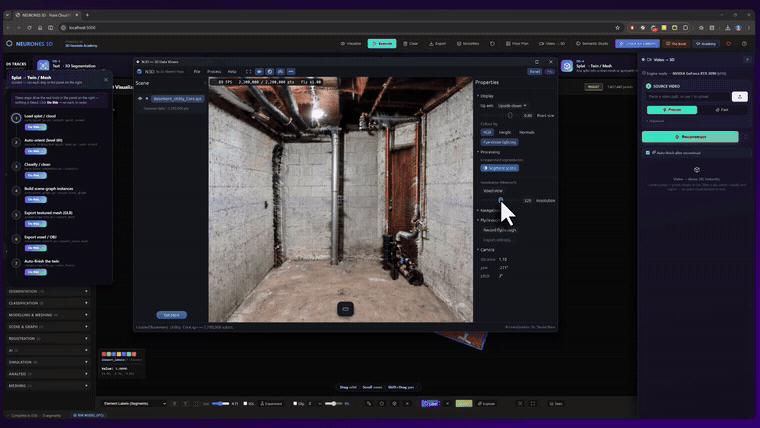Click the Get More button in Scene panel
Image resolution: width=760 pixels, height=428 pixels.
point(172,315)
